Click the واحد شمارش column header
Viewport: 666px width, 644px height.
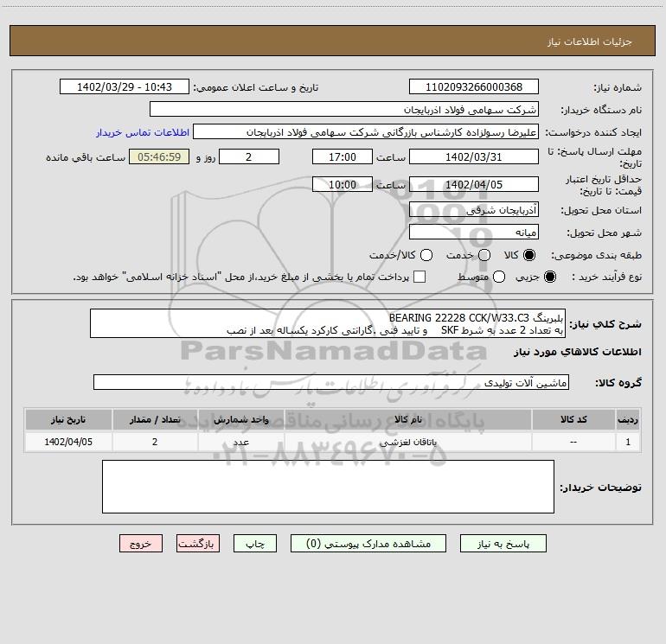tap(240, 419)
